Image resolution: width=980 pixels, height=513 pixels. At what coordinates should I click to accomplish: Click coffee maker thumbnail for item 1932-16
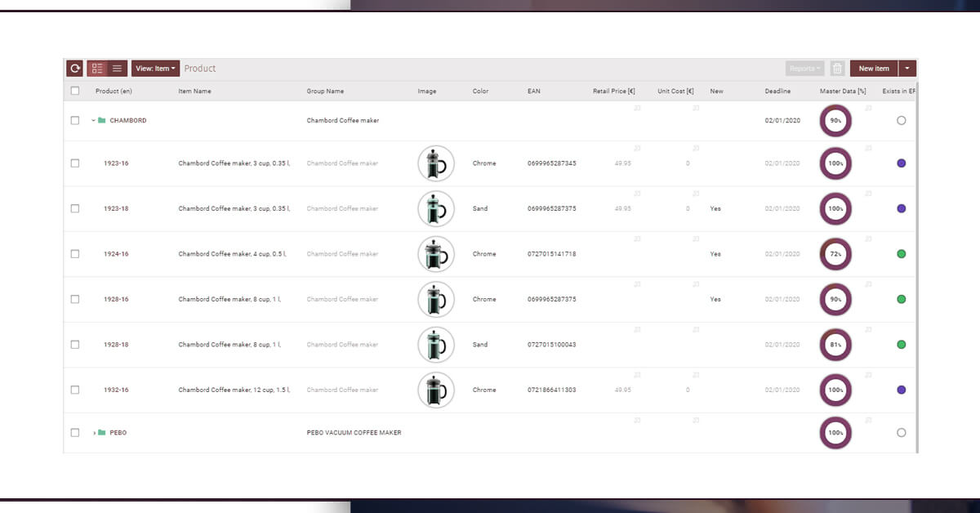pos(435,390)
